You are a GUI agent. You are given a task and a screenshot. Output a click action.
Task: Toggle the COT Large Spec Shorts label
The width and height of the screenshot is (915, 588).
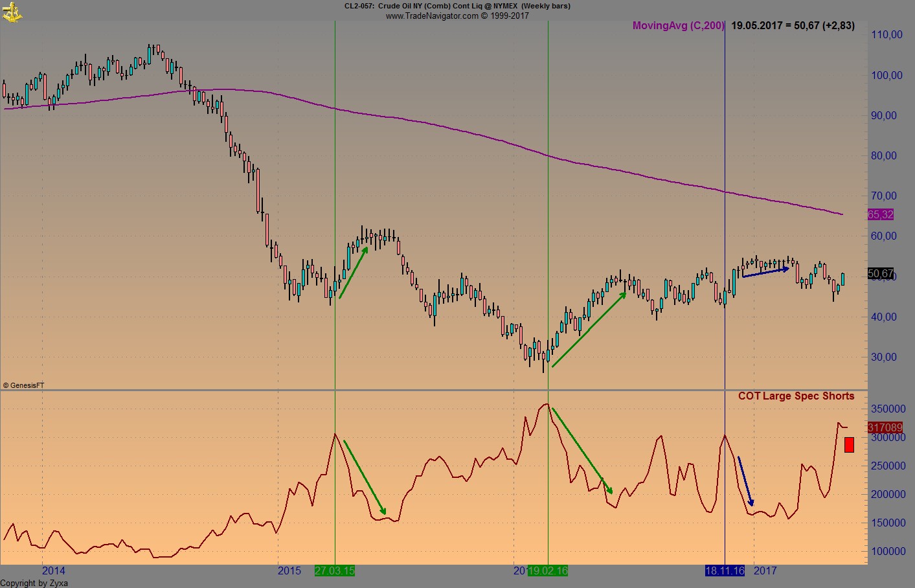796,396
